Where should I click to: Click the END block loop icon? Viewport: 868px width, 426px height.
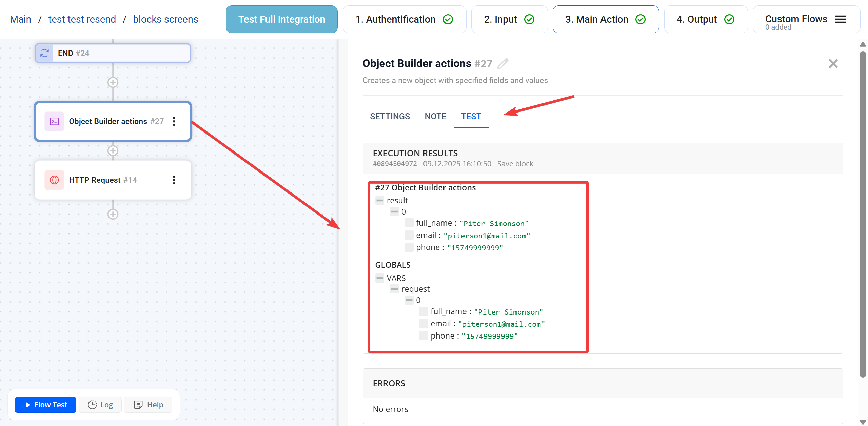click(x=44, y=53)
